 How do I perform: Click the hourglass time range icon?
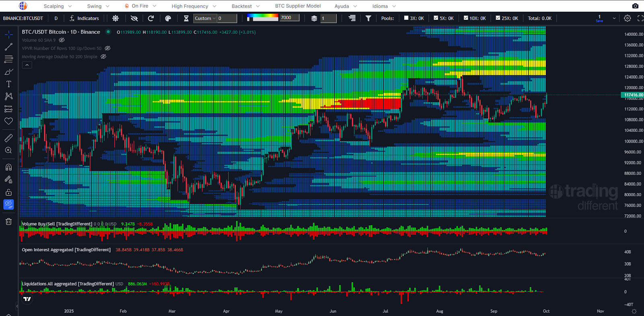pyautogui.click(x=186, y=18)
